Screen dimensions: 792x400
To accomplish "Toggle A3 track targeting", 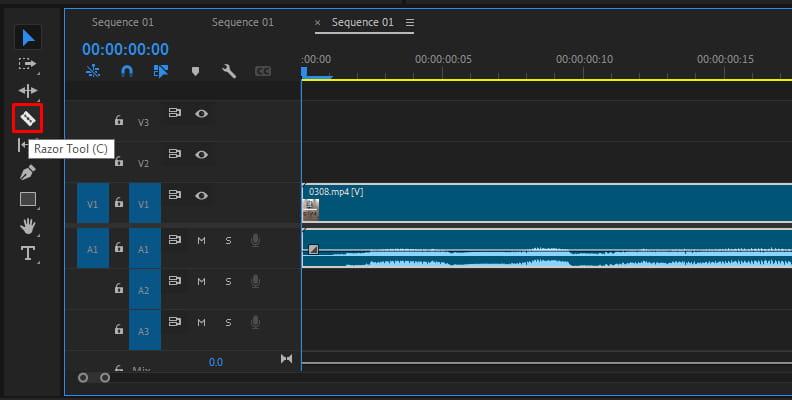I will (x=145, y=330).
